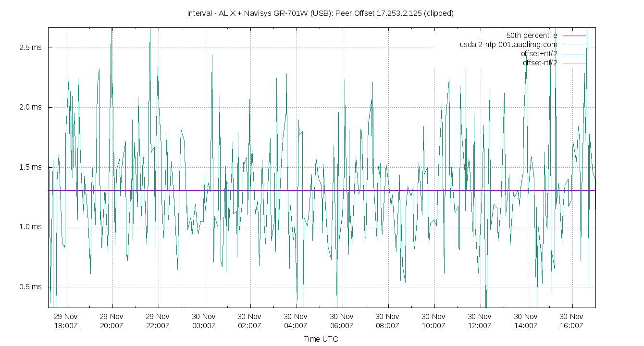Screen dimensions: 644x346
Task: Click the '2.5 ms' y-axis label
Action: pyautogui.click(x=31, y=48)
